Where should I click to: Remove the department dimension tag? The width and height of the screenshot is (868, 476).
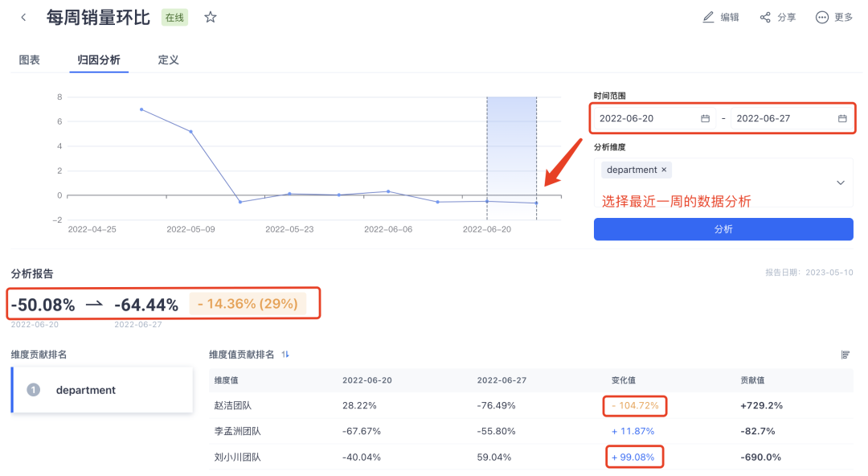pos(664,170)
